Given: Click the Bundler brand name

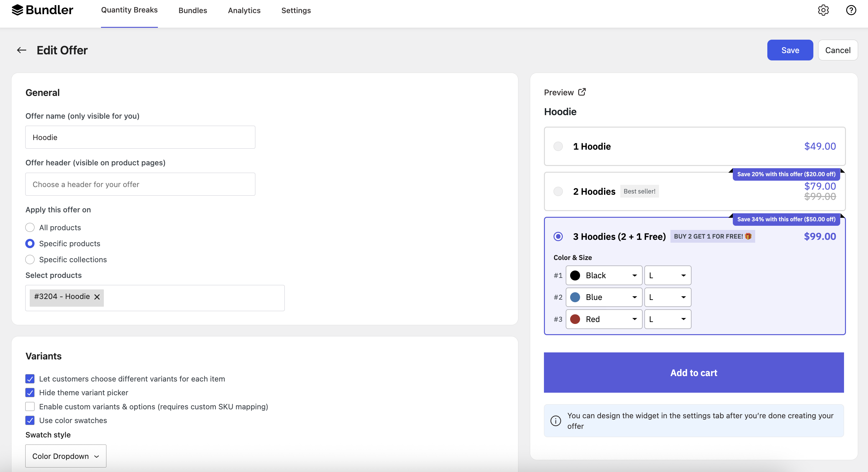Looking at the screenshot, I should (49, 10).
